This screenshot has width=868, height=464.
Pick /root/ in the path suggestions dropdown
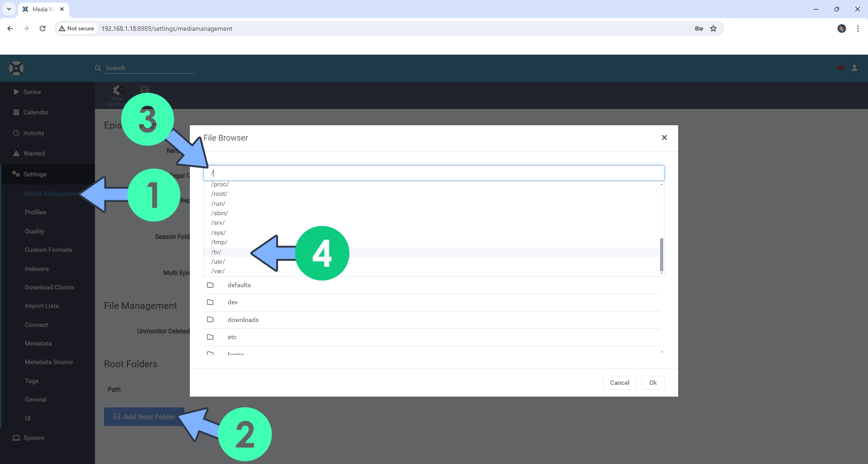(219, 194)
